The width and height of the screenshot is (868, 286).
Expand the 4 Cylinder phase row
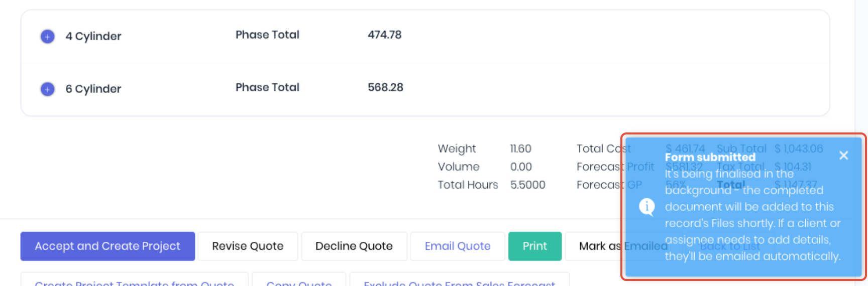[47, 37]
